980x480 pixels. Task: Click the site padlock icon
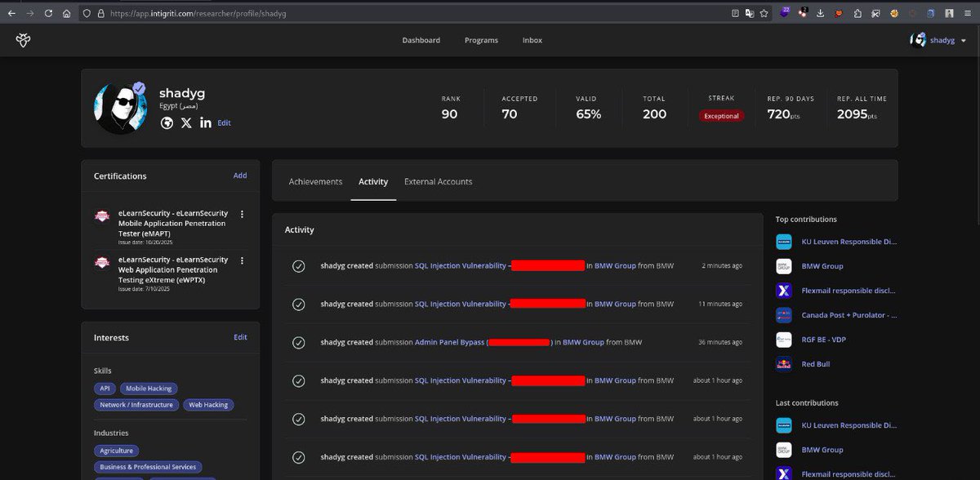[100, 13]
